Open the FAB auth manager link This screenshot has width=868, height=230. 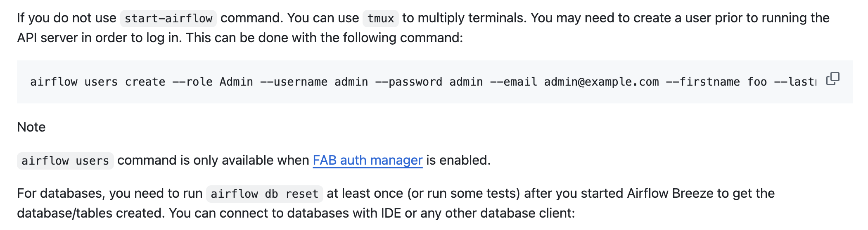click(x=368, y=160)
